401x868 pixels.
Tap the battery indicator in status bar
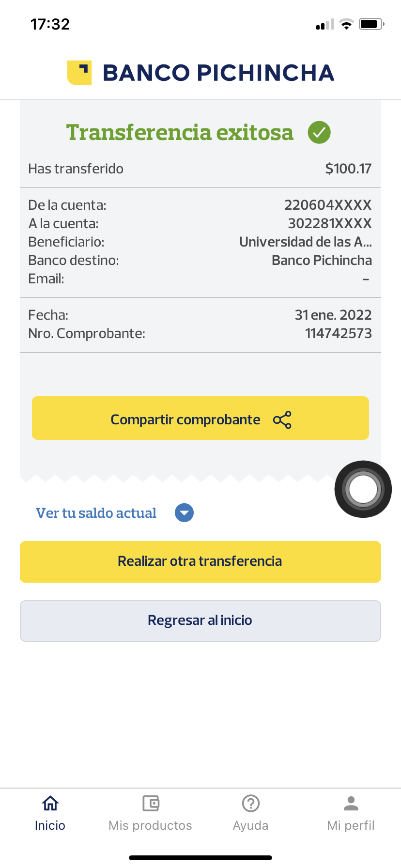[371, 24]
